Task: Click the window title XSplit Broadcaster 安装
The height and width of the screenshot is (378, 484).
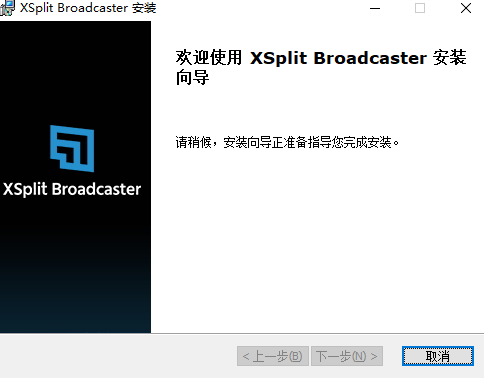Action: coord(88,8)
